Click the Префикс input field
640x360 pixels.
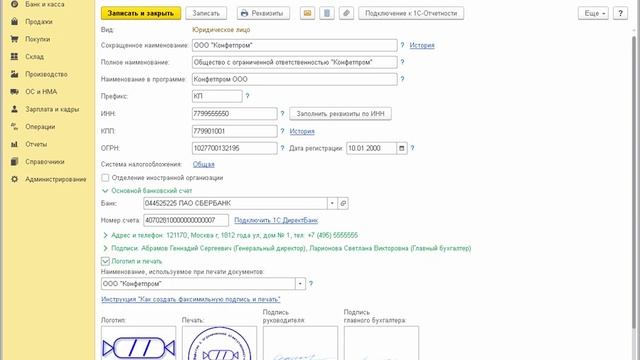click(x=217, y=96)
